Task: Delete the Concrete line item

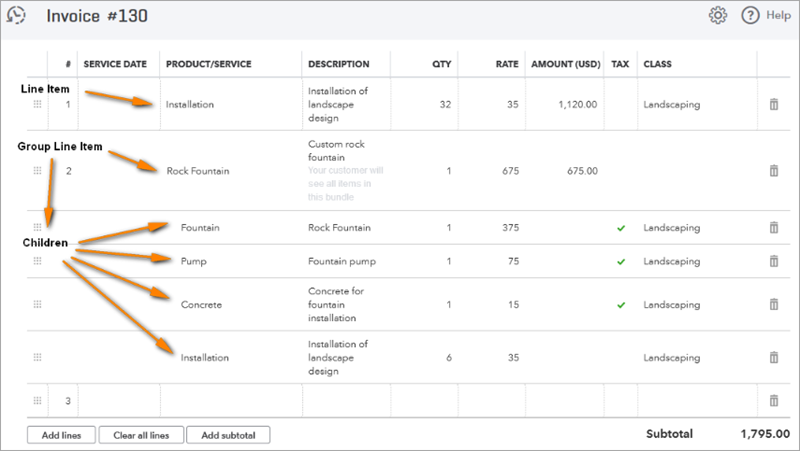Action: (774, 305)
